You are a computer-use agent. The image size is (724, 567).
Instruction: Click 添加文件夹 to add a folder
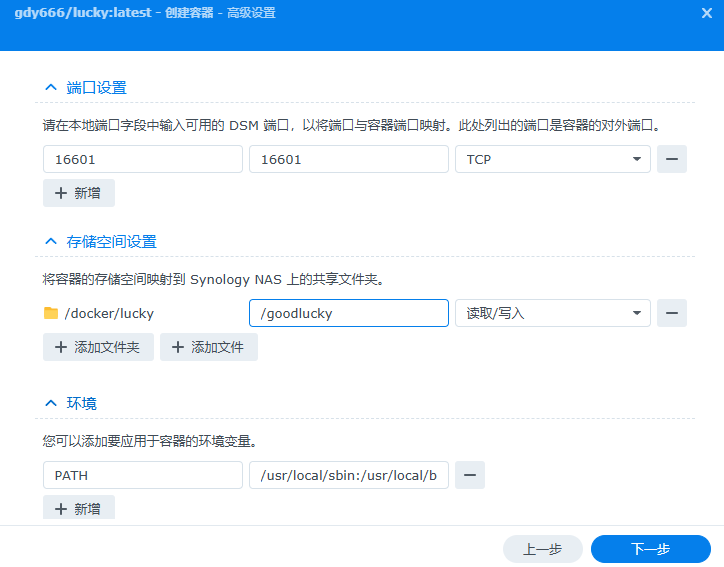(98, 347)
